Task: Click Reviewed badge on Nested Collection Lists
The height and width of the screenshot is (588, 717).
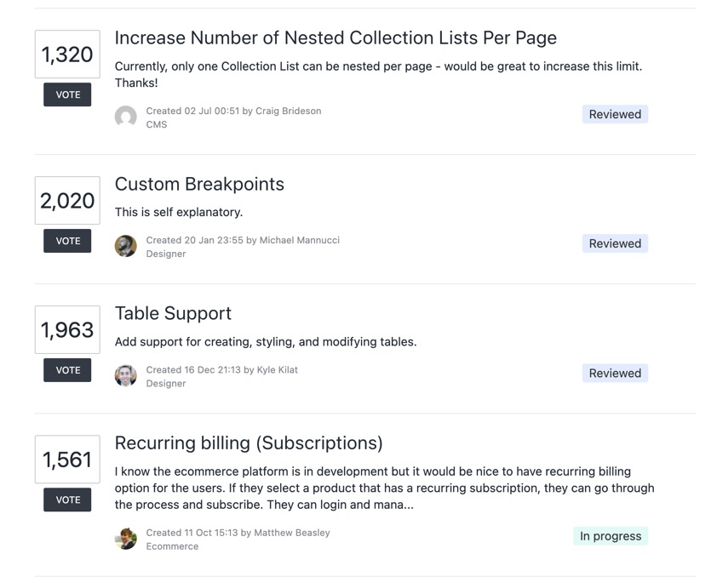Action: [615, 114]
